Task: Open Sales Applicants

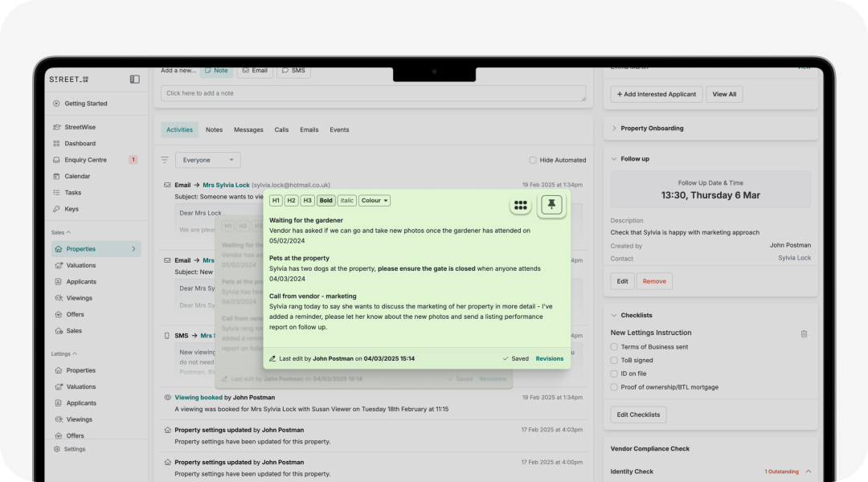Action: pos(81,282)
